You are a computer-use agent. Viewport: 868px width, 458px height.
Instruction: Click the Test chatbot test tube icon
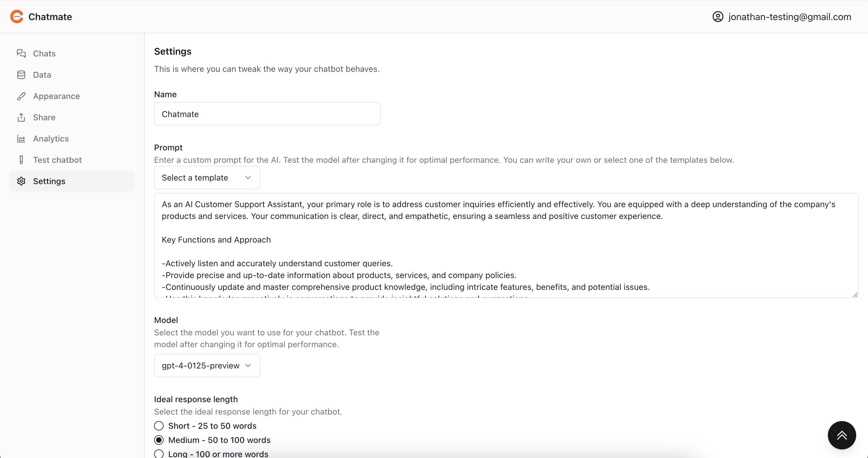[21, 160]
